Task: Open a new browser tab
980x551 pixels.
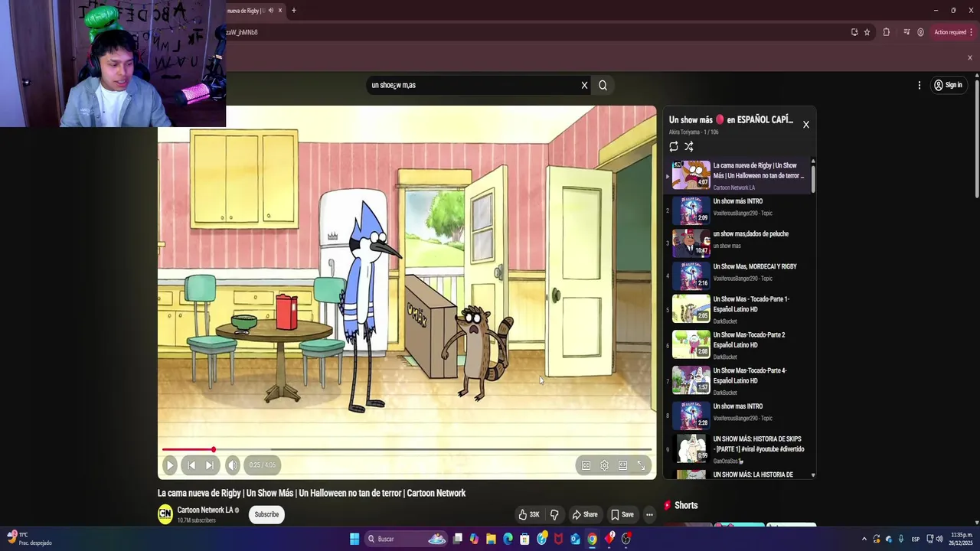Action: point(293,11)
